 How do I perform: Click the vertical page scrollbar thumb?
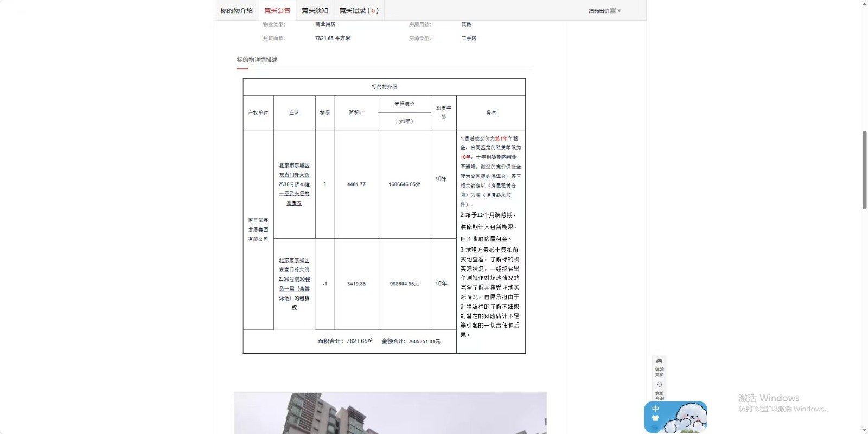click(x=864, y=169)
